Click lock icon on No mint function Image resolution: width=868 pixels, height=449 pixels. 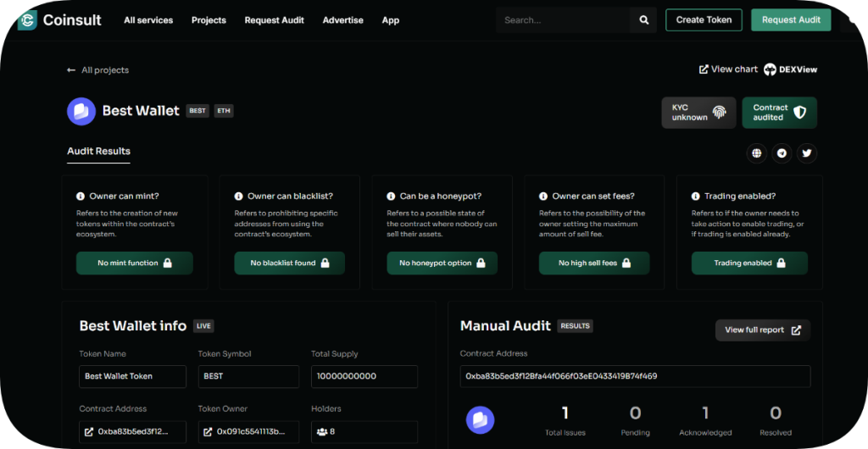pos(168,263)
